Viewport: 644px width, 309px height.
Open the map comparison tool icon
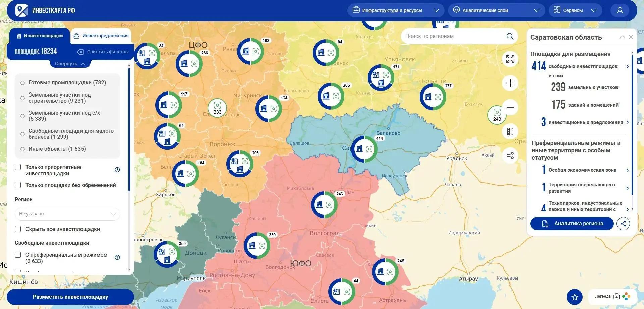point(510,131)
